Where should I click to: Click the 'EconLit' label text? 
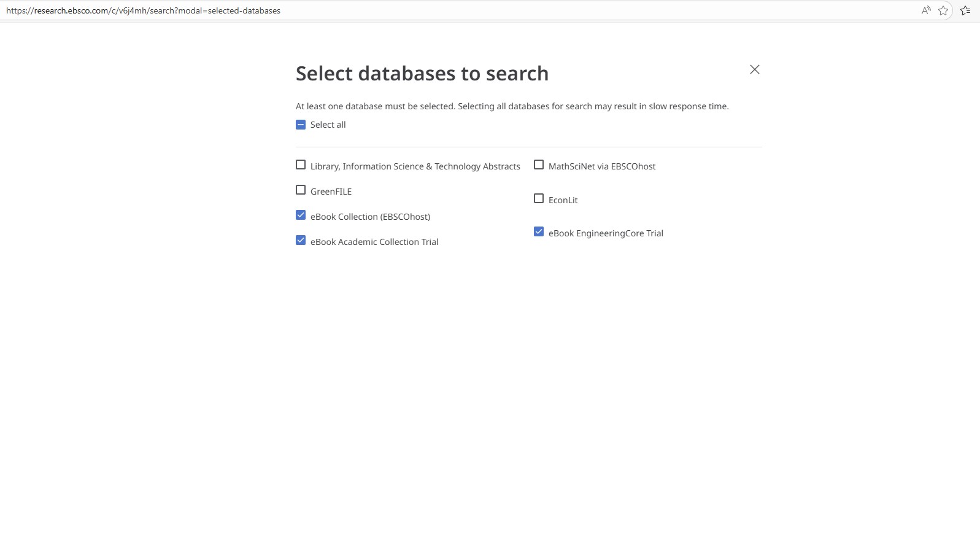pyautogui.click(x=563, y=200)
